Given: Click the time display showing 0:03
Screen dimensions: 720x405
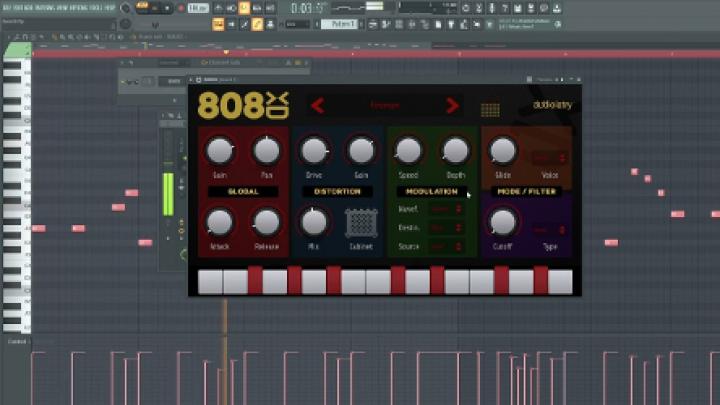Looking at the screenshot, I should pos(308,8).
